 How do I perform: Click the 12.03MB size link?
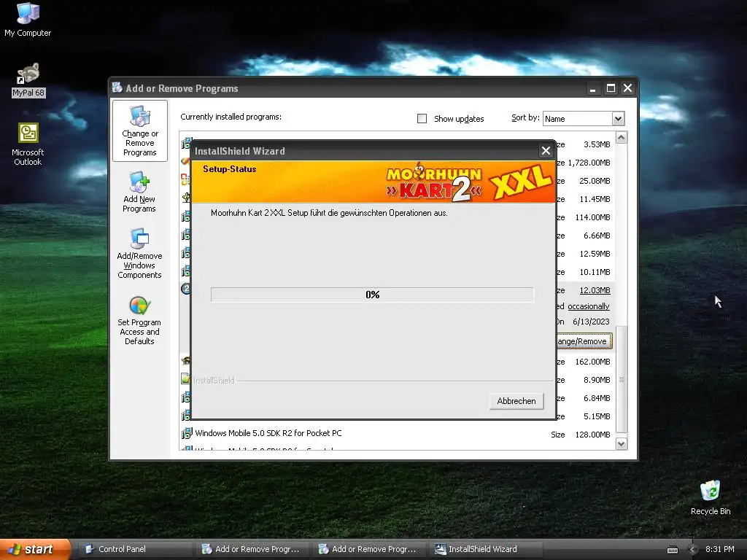595,290
